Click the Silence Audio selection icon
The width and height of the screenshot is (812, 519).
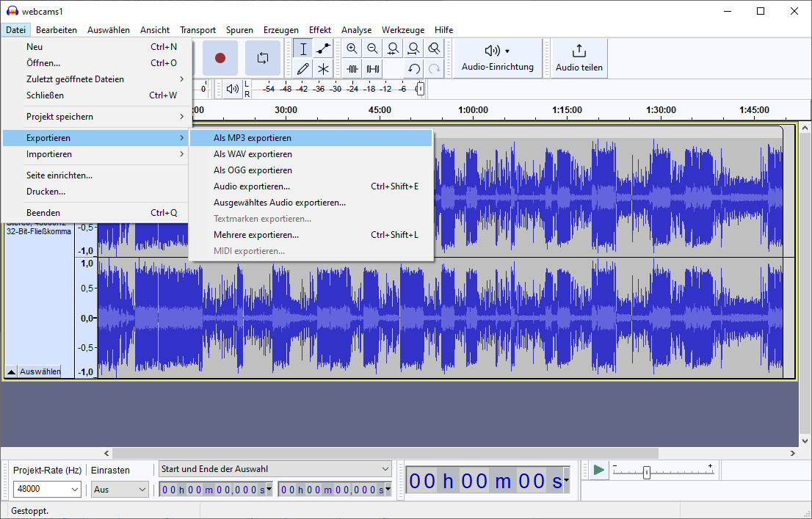373,68
